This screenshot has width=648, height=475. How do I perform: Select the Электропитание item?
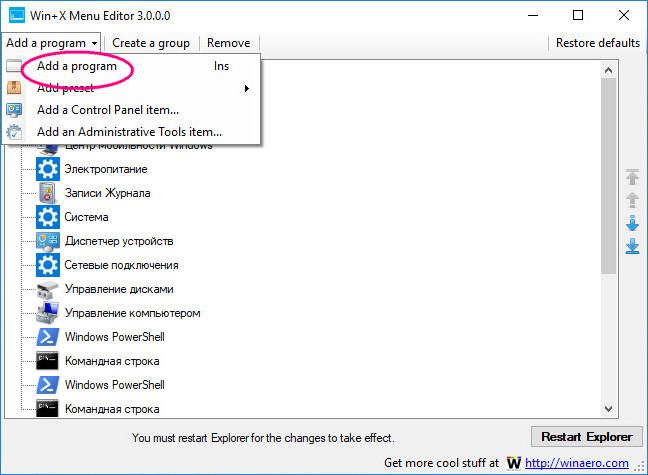click(x=106, y=169)
